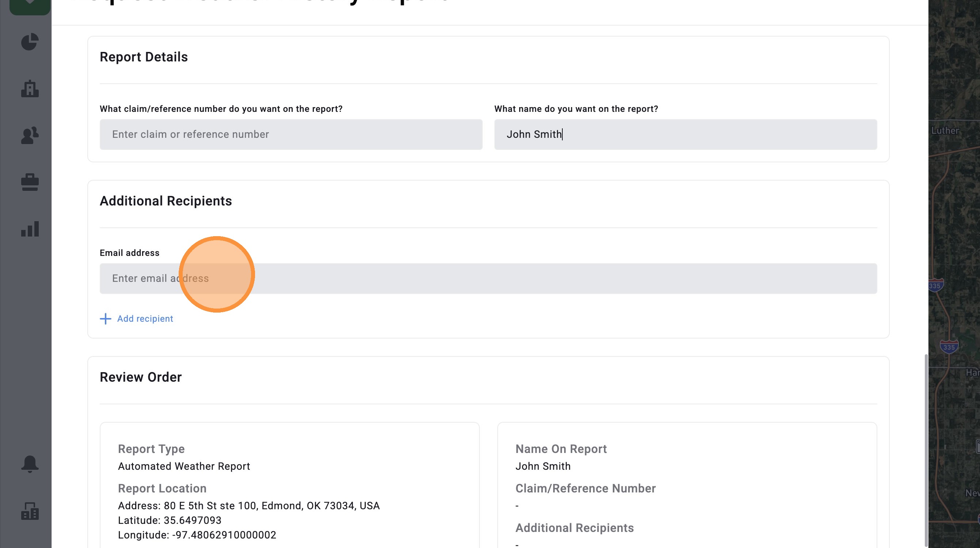
Task: Click the page vertical scrollbar
Action: 926,449
